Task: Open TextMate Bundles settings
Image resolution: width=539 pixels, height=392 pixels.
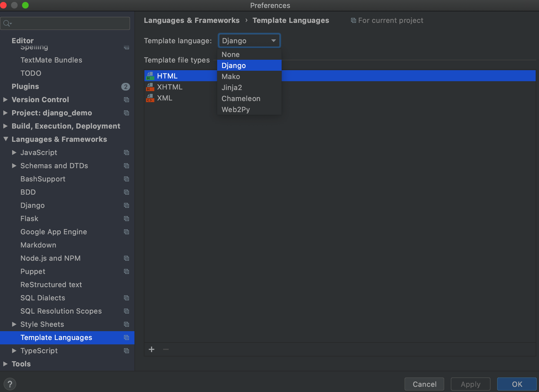Action: pyautogui.click(x=51, y=60)
